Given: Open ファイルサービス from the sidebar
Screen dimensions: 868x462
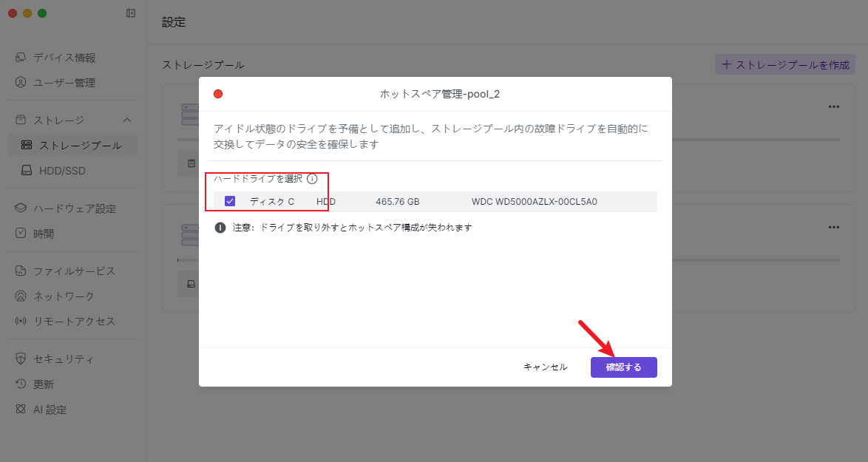Looking at the screenshot, I should click(74, 271).
